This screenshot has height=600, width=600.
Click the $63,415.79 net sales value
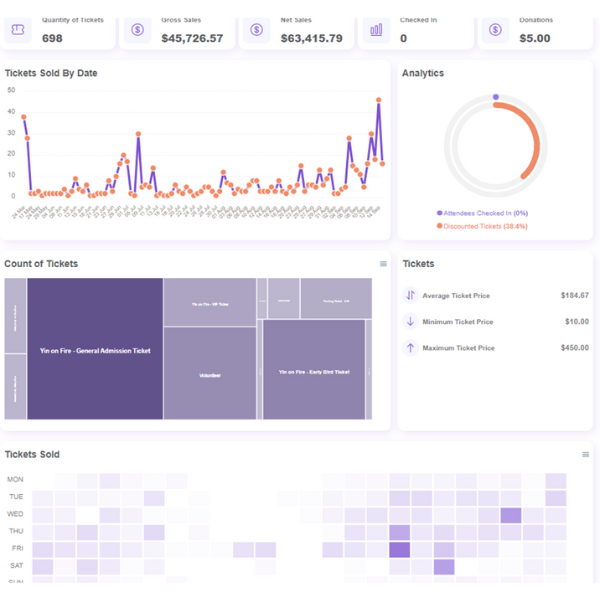(311, 38)
